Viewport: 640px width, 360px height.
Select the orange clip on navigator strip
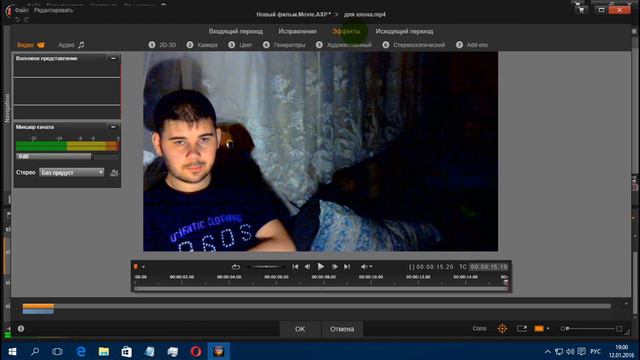pos(38,306)
